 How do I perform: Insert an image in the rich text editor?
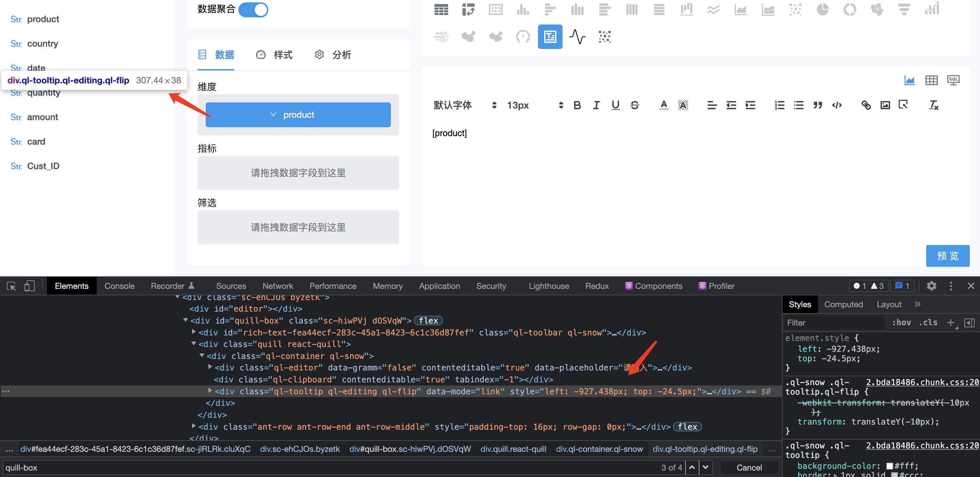pos(885,105)
